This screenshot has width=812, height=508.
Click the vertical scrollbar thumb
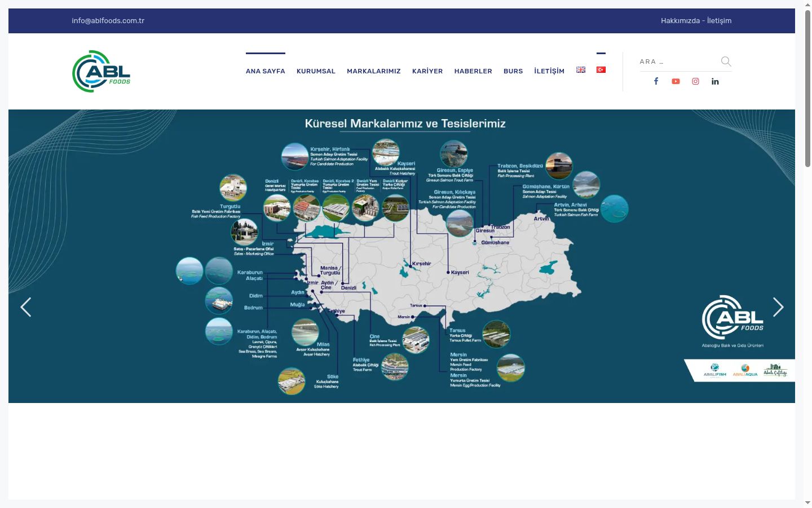807,87
